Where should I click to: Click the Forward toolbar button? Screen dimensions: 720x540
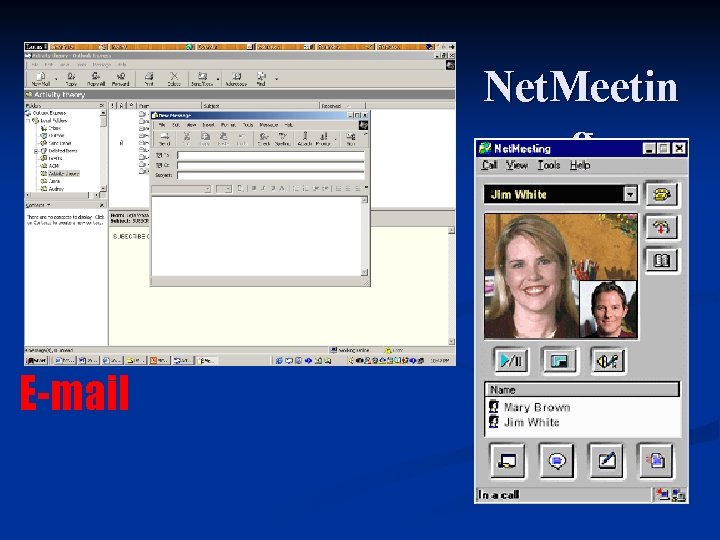coord(120,79)
